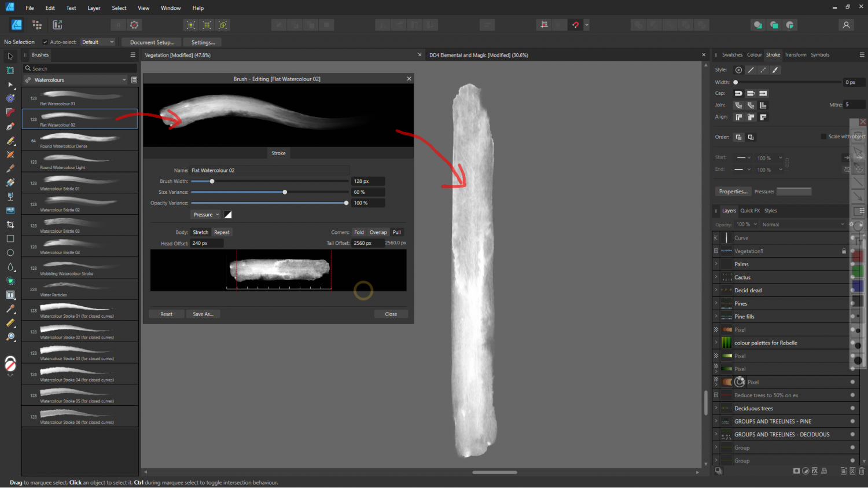Click the Size Variance slider handle
Image resolution: width=868 pixels, height=488 pixels.
285,192
